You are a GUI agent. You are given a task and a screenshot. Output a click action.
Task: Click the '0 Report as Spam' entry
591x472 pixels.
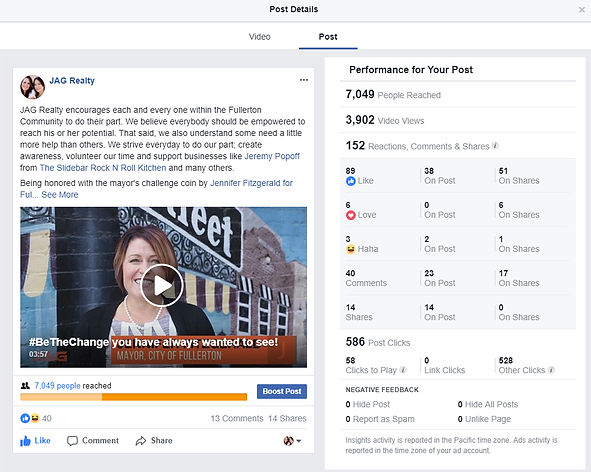[x=380, y=419]
